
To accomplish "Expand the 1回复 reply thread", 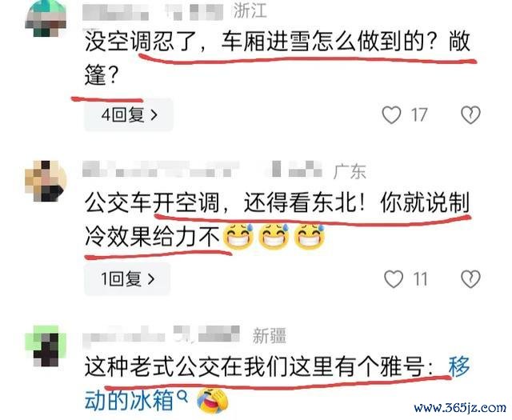I will (127, 279).
